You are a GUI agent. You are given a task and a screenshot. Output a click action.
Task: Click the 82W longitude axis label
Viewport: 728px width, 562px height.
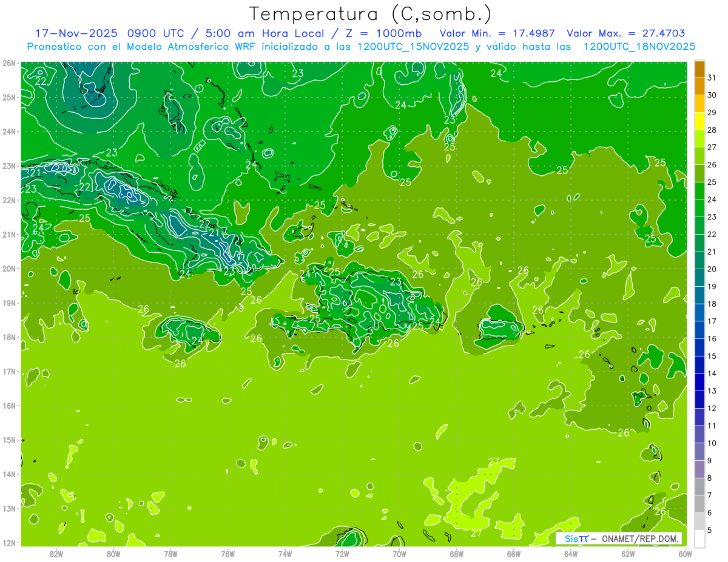click(x=56, y=554)
